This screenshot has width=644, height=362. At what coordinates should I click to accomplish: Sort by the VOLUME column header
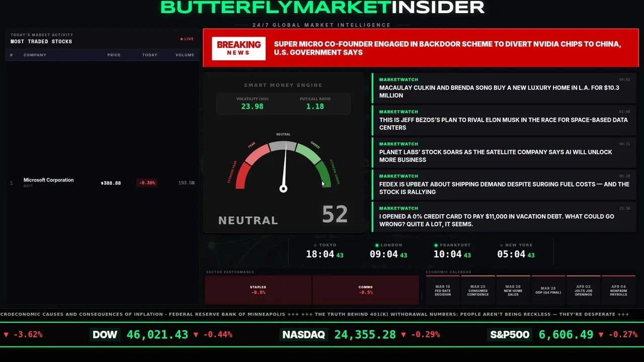(x=185, y=55)
